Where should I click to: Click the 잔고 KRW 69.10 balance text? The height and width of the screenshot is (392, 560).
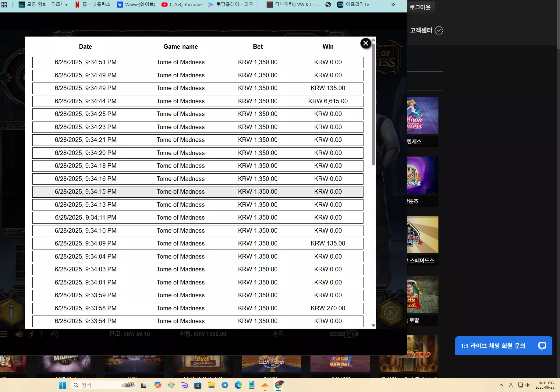click(129, 334)
